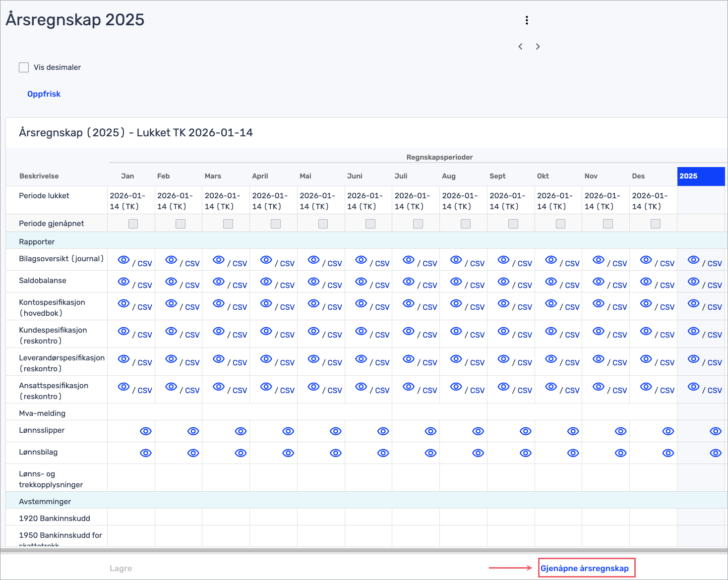Image resolution: width=728 pixels, height=580 pixels.
Task: Go to next year with right chevron
Action: pos(538,47)
